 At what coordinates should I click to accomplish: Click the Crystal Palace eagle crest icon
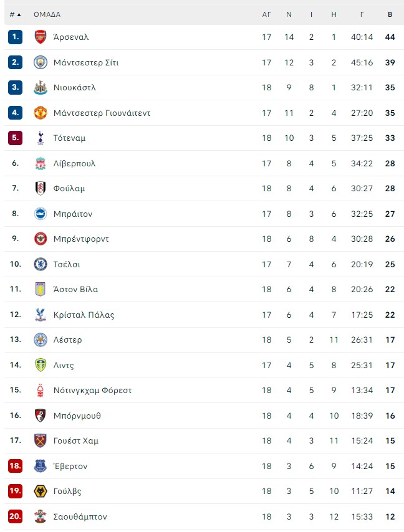41,315
